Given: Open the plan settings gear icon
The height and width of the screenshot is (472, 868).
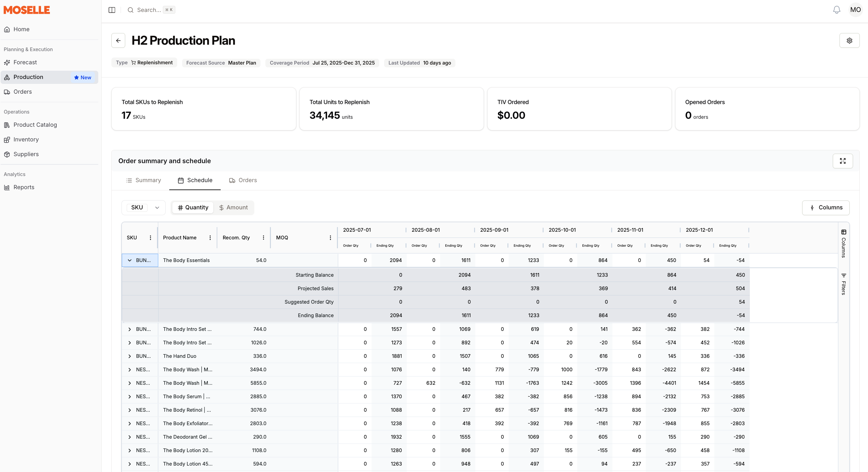Looking at the screenshot, I should click(849, 40).
